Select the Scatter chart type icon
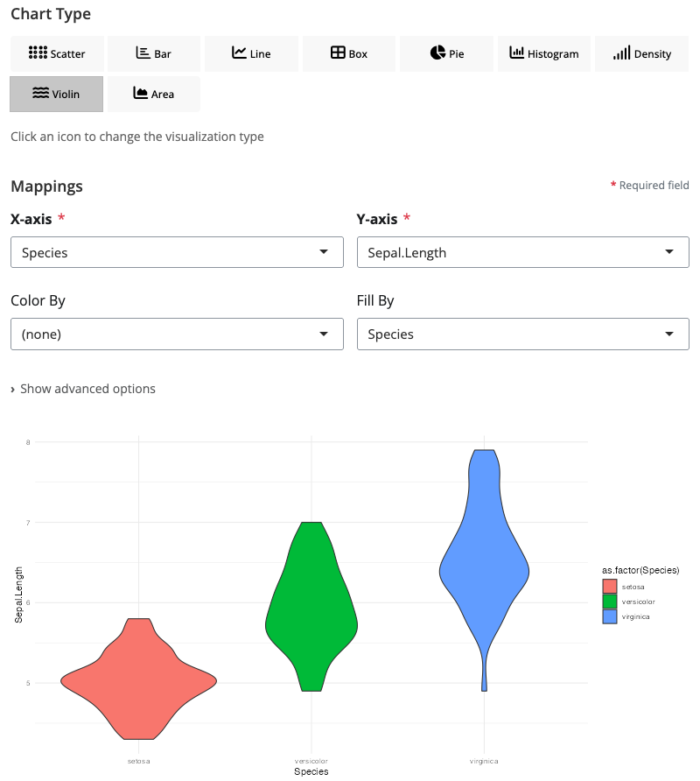 [57, 53]
